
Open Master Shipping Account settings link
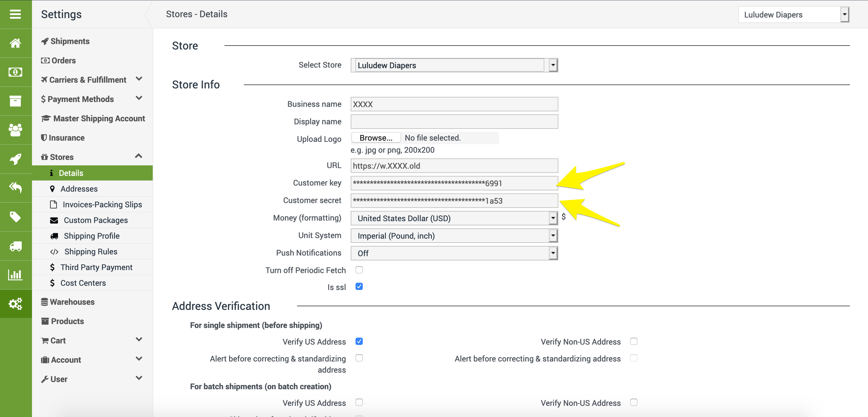(x=99, y=119)
